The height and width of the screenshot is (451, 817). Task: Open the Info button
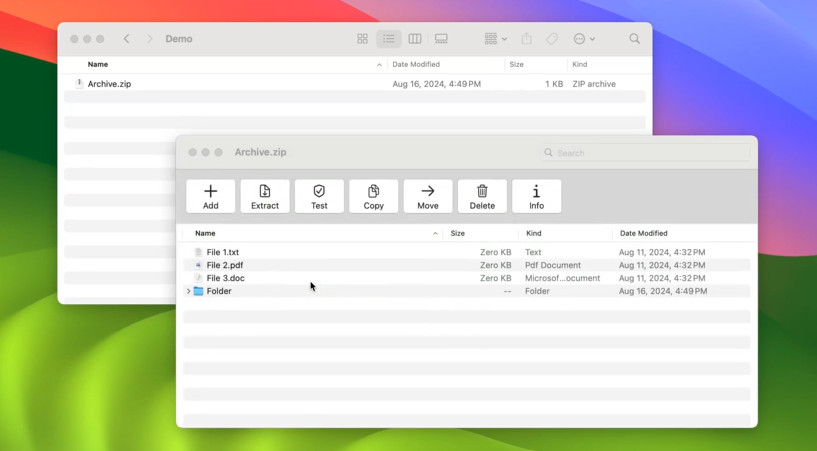pos(537,196)
